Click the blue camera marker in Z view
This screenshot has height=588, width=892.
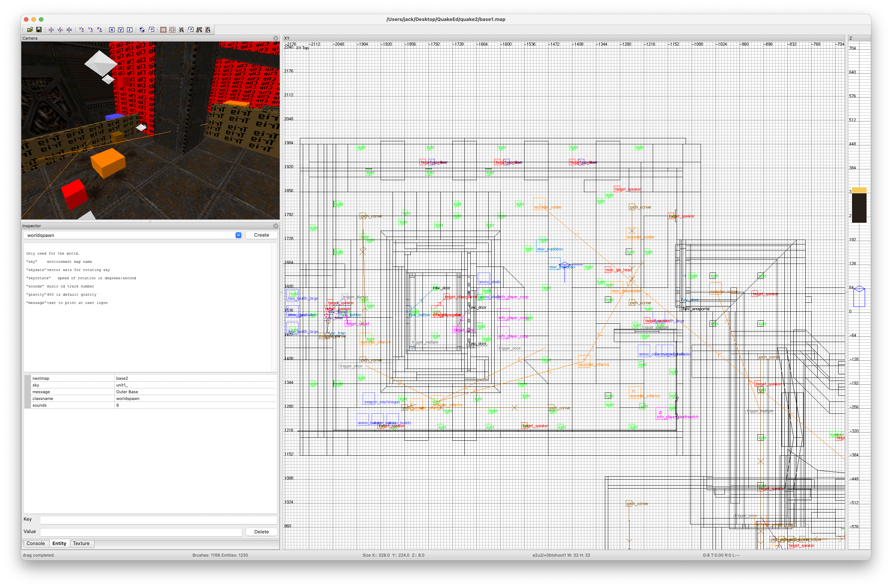(859, 297)
